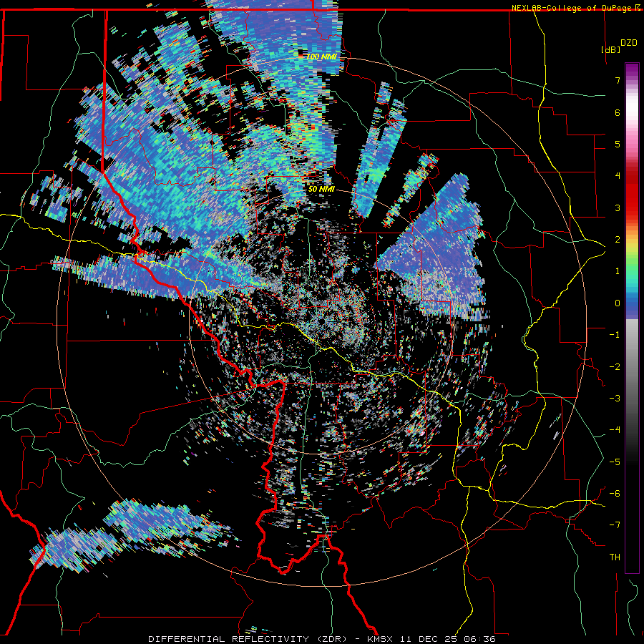This screenshot has height=644, width=644.
Task: Click the 50 NMI range ring label
Action: (321, 189)
